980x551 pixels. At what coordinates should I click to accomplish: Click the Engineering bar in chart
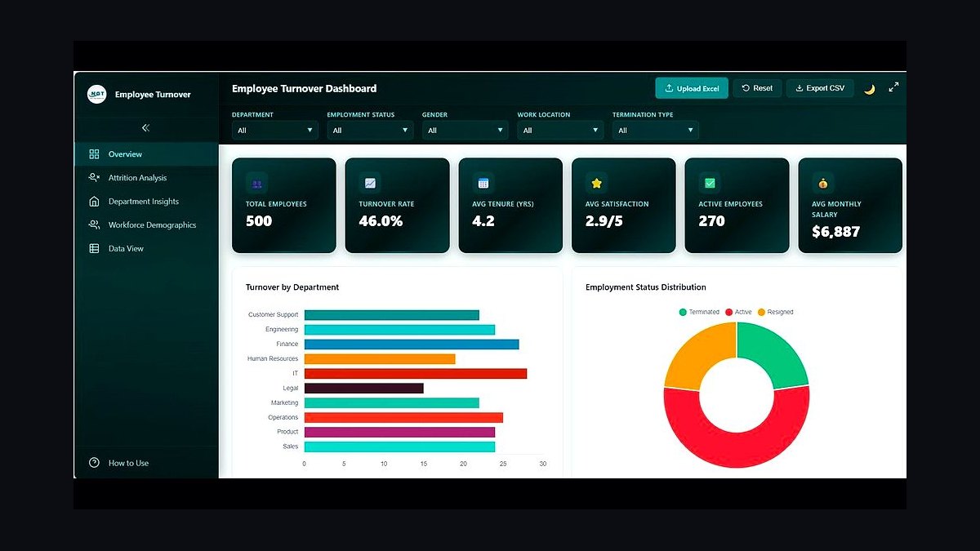coord(399,330)
